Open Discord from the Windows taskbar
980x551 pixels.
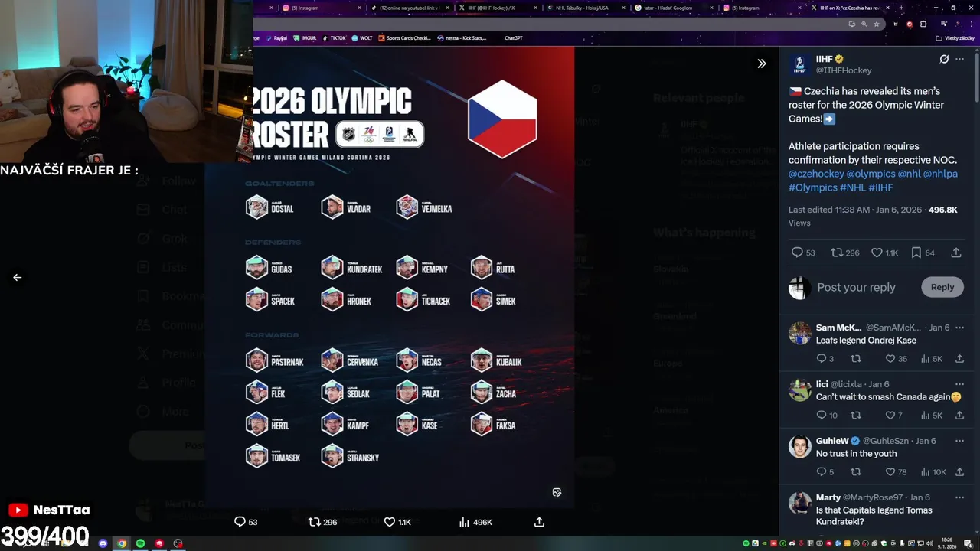pyautogui.click(x=103, y=543)
